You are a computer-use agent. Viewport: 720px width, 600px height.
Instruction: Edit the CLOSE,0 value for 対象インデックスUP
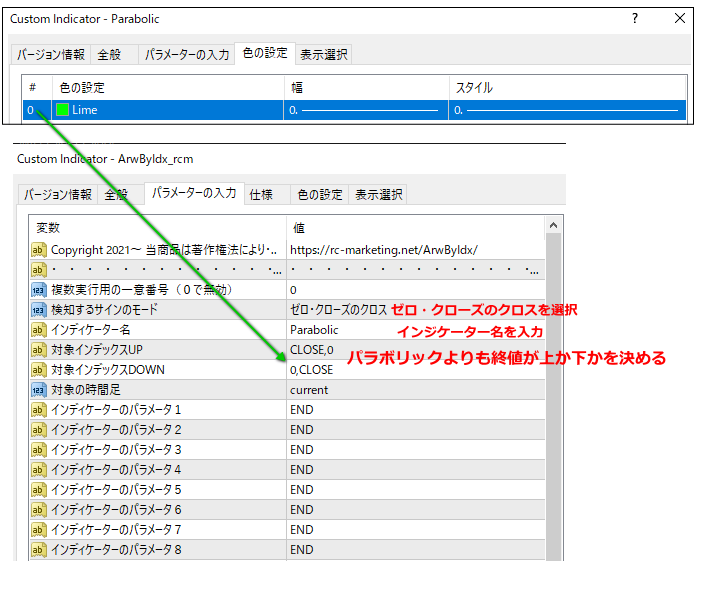tap(415, 349)
